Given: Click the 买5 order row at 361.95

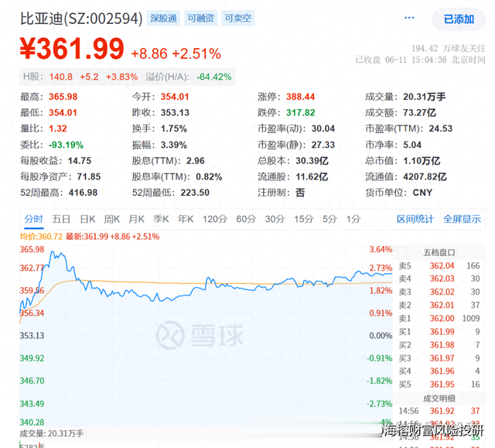Looking at the screenshot, I should point(439,385).
